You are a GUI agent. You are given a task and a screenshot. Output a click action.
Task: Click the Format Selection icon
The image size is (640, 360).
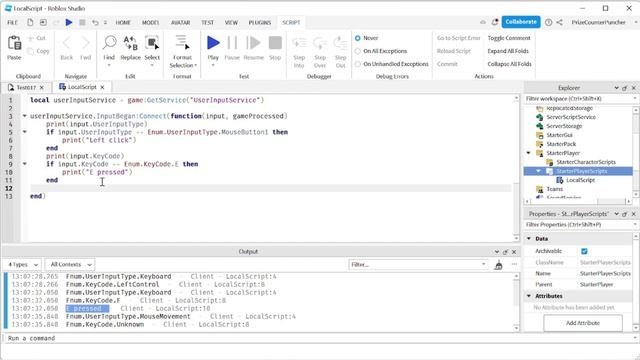tap(182, 42)
